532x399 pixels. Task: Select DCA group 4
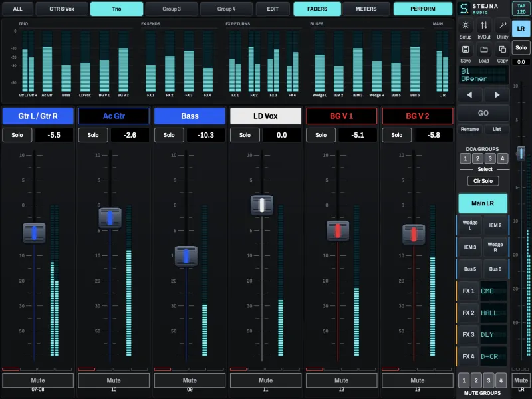tap(503, 158)
